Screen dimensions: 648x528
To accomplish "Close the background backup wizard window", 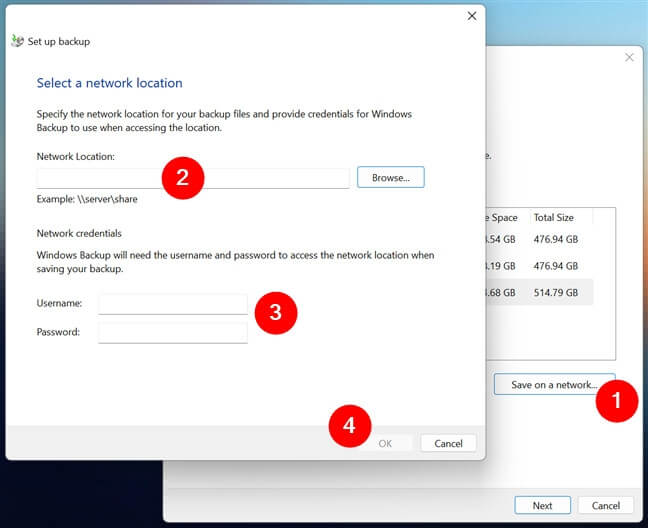I will pyautogui.click(x=629, y=57).
